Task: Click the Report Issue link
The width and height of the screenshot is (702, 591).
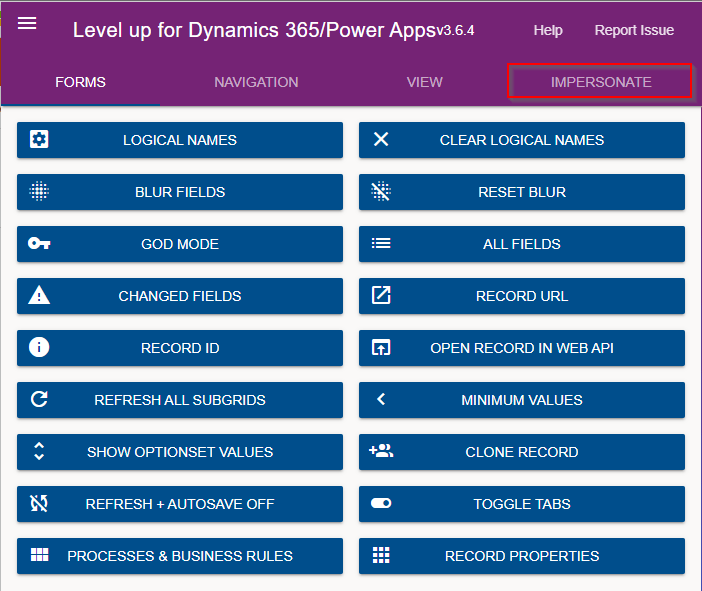Action: tap(634, 31)
